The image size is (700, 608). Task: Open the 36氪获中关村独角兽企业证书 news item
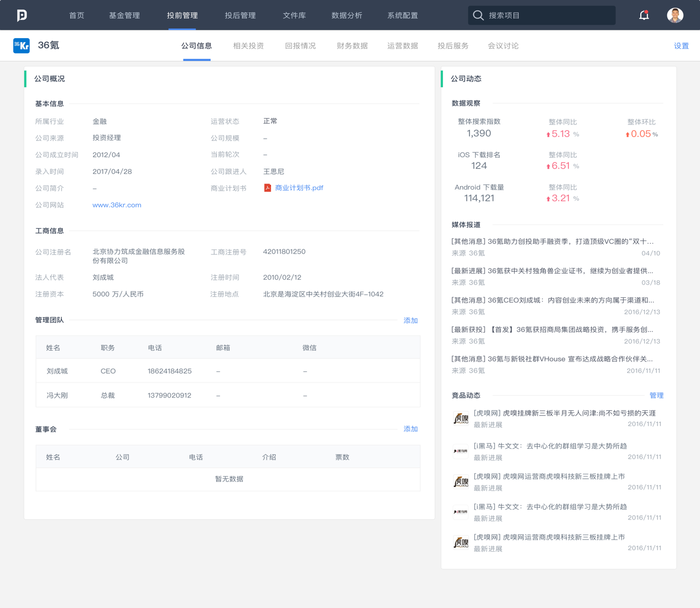tap(552, 271)
